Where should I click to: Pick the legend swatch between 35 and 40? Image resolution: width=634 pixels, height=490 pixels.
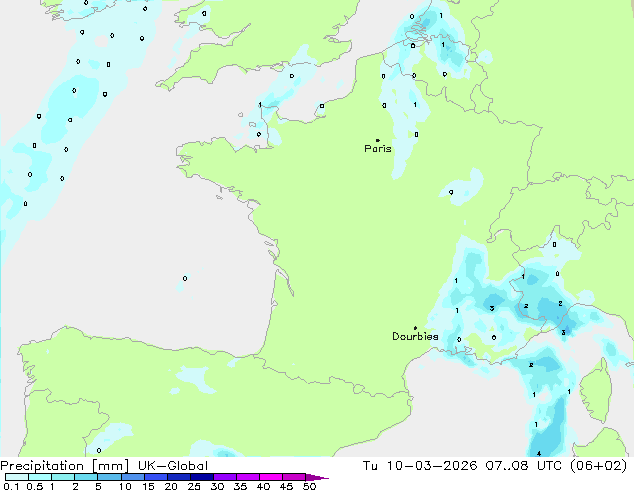click(248, 477)
